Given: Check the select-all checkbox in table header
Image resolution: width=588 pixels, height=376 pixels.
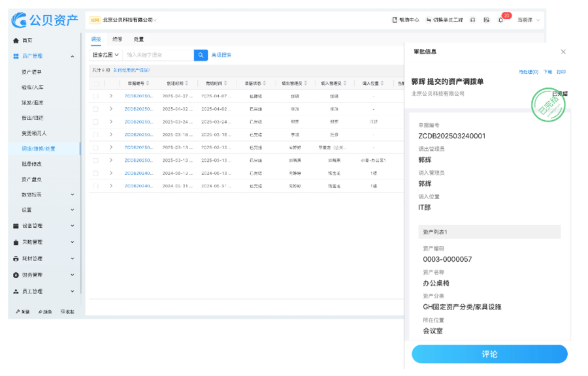Looking at the screenshot, I should click(96, 84).
